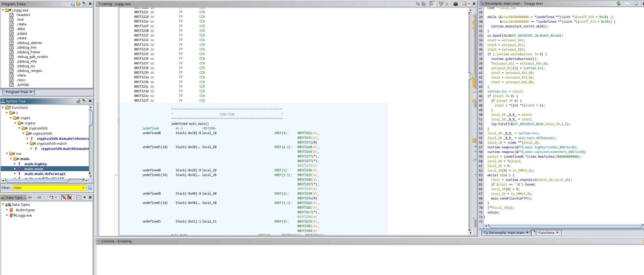Collapse the Functions node in Symbol Tree
Image resolution: width=644 pixels, height=275 pixels.
coord(3,108)
